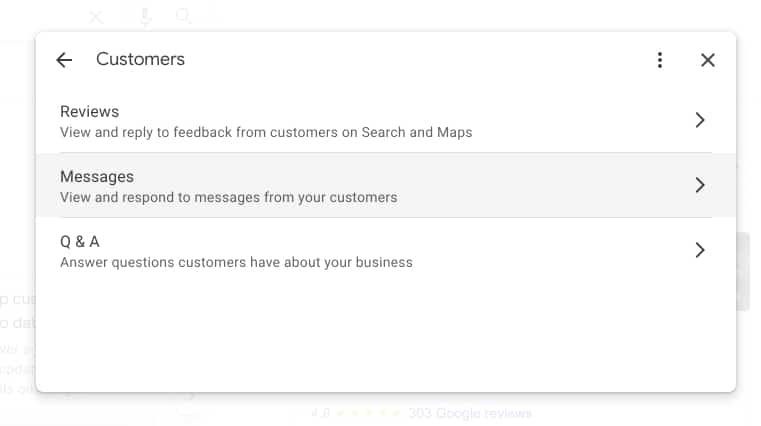Click the gray scrollbar behind the dialog
This screenshot has width=761, height=426.
(743, 272)
